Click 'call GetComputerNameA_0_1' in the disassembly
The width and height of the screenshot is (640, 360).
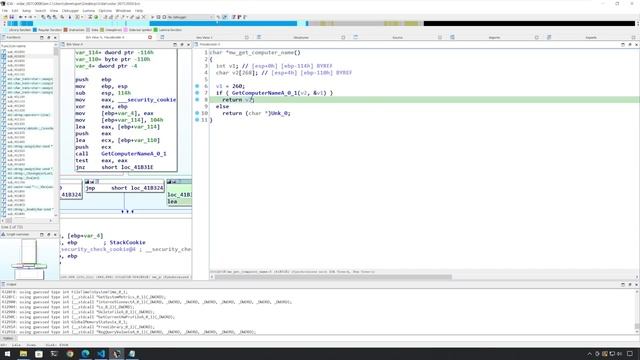(121, 154)
